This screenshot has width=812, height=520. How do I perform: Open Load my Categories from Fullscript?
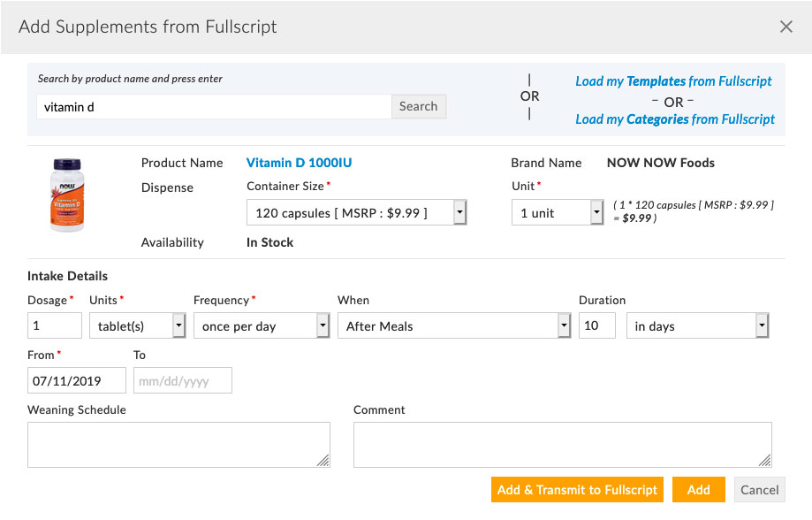(674, 119)
